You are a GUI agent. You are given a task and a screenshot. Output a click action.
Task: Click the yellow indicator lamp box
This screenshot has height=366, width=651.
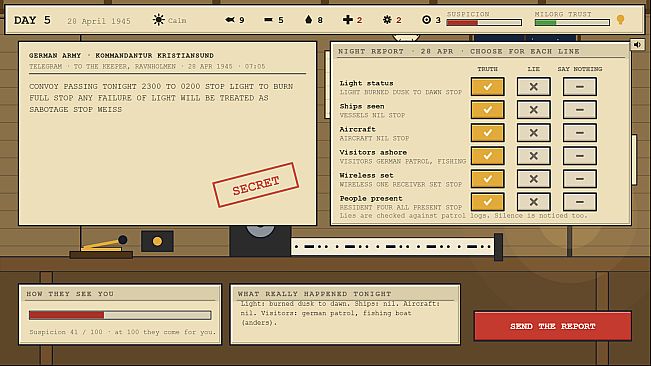pyautogui.click(x=157, y=241)
